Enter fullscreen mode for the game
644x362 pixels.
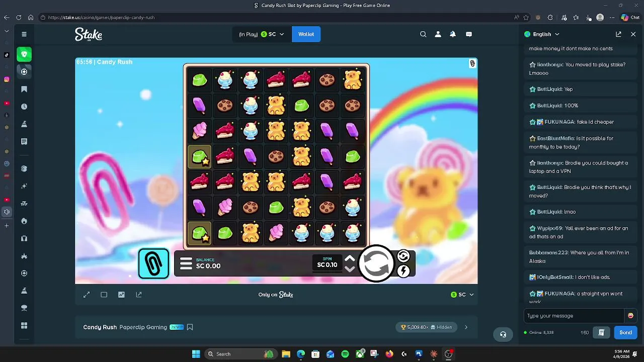point(87,295)
